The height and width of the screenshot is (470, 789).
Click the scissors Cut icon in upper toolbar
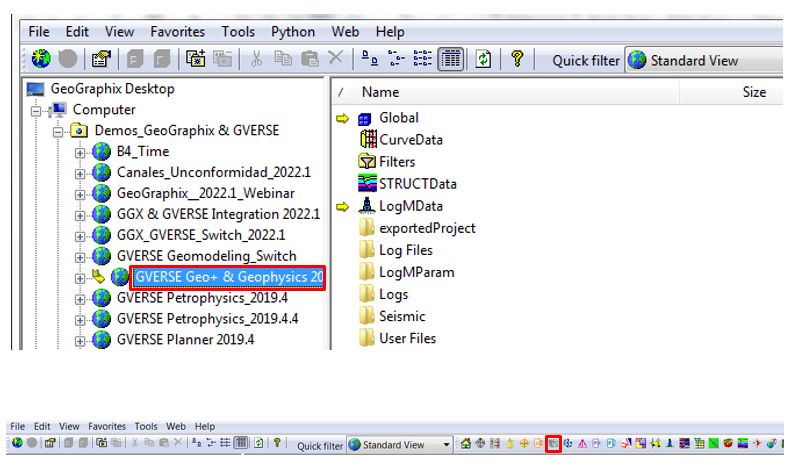pos(257,59)
